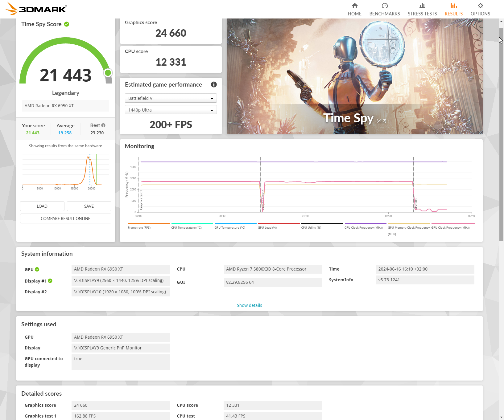Open the HOME section
The width and height of the screenshot is (504, 420).
click(354, 10)
